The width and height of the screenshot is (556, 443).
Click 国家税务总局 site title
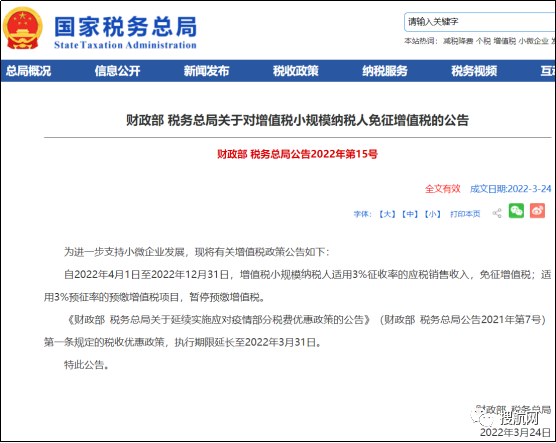126,27
